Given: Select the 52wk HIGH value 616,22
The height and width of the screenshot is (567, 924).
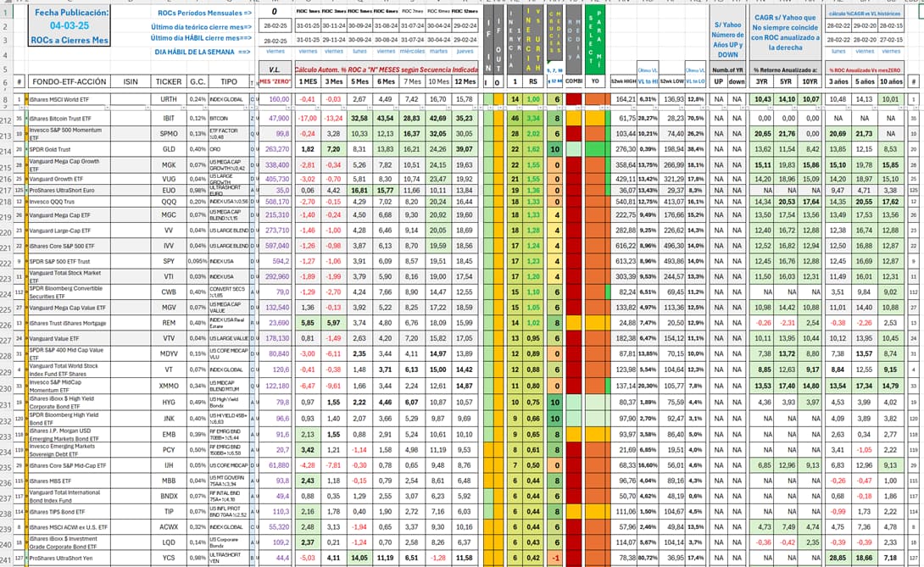Looking at the screenshot, I should tap(625, 246).
